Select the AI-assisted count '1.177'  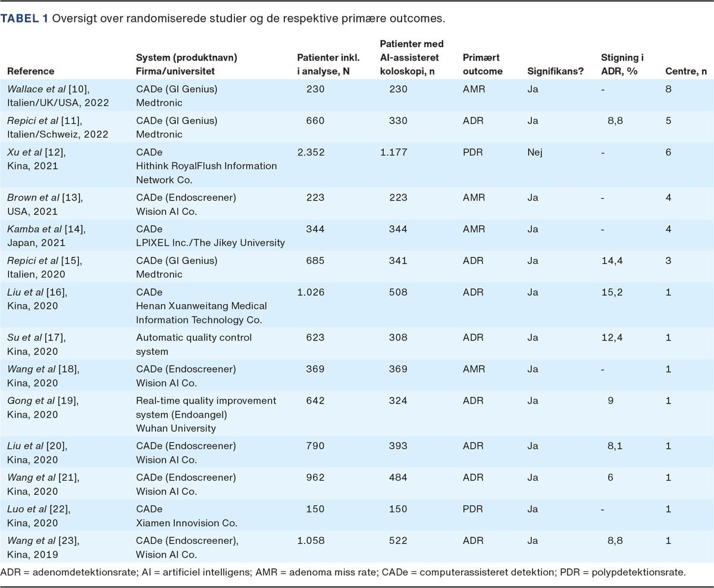click(x=393, y=153)
